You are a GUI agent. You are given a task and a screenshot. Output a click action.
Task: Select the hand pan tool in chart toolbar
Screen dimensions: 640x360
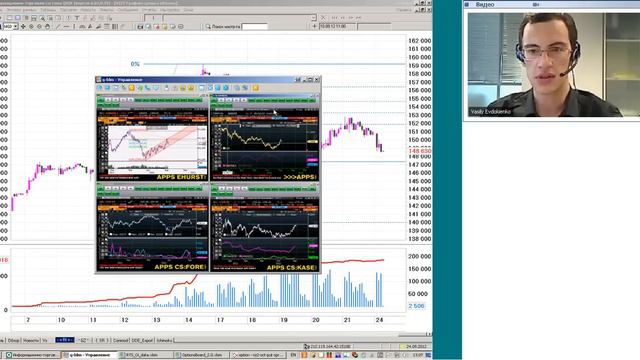tap(47, 27)
